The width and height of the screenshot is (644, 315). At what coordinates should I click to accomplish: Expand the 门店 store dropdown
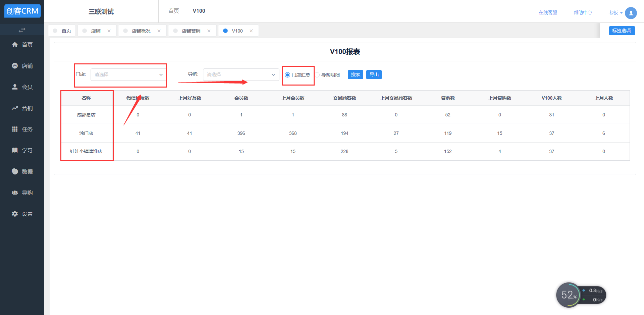coord(128,74)
